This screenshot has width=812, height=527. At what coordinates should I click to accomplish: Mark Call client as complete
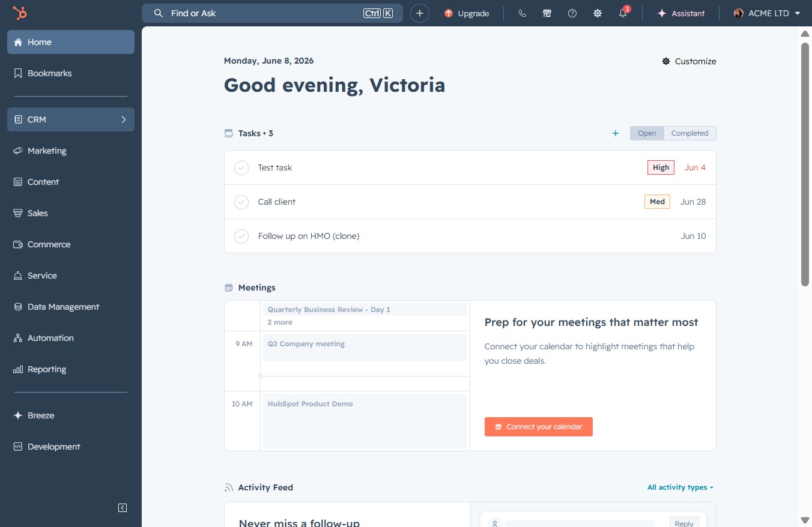(x=241, y=202)
